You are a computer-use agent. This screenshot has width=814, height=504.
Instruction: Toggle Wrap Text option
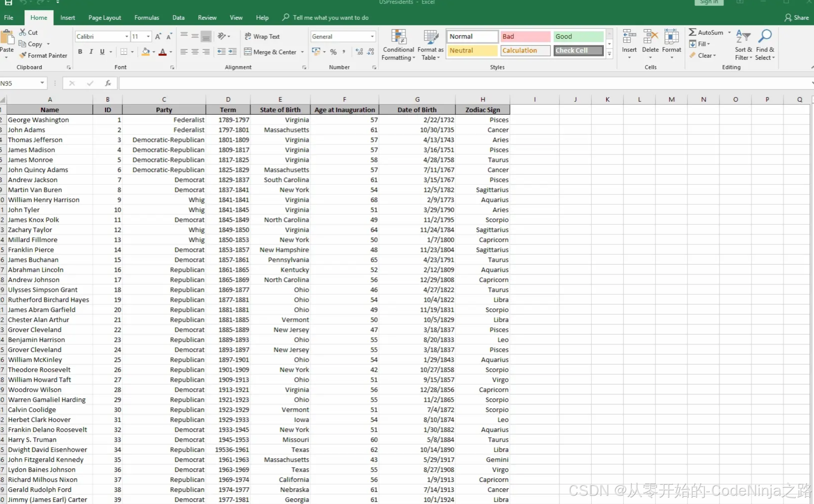pos(262,36)
